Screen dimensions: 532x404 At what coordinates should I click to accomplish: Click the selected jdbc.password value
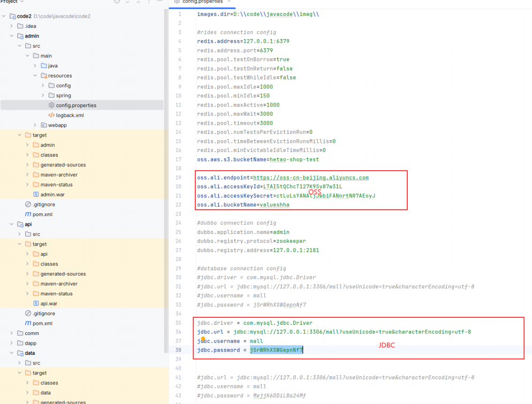pos(276,350)
